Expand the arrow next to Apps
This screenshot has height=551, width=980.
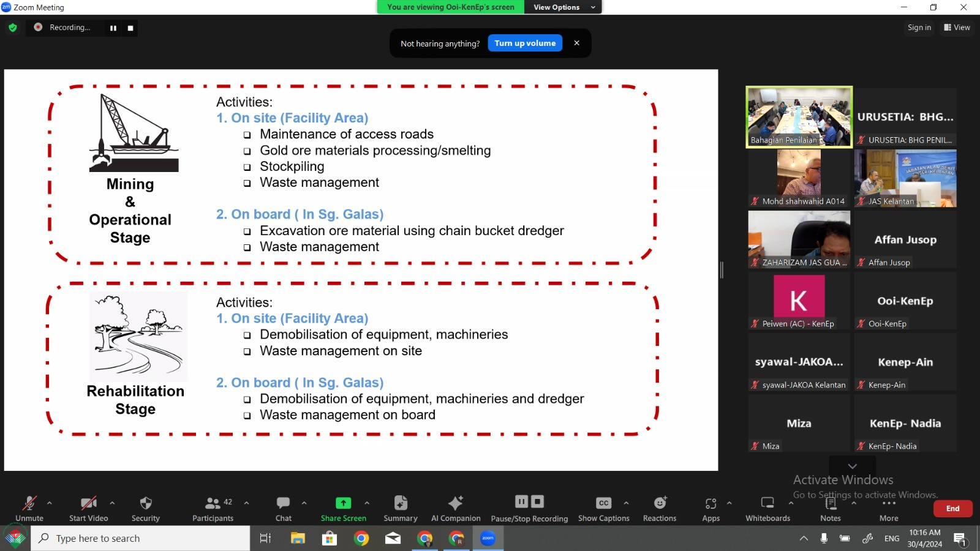click(729, 503)
